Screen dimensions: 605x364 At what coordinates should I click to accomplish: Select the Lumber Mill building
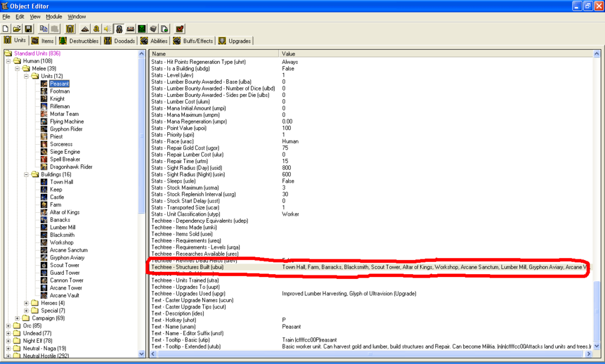[63, 227]
